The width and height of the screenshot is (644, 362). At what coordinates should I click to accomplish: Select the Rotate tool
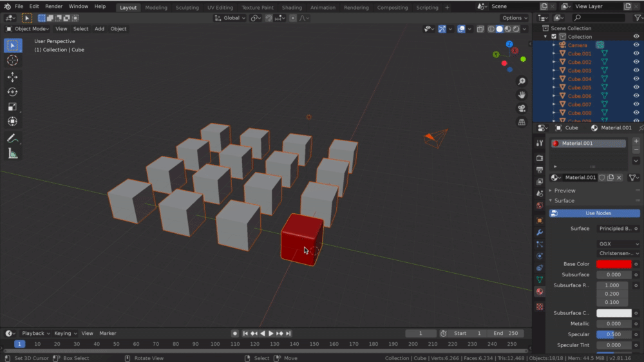(12, 91)
